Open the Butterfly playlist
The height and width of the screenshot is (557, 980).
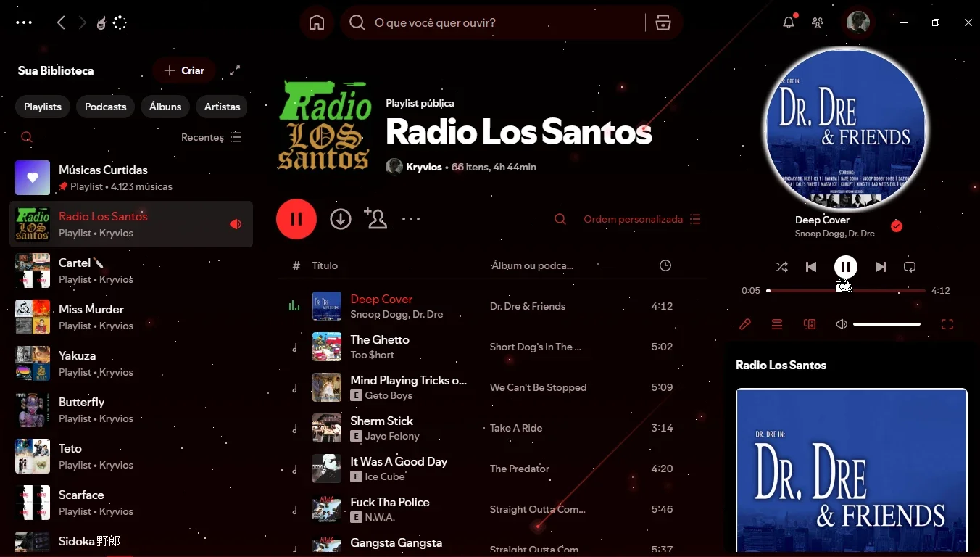point(131,410)
